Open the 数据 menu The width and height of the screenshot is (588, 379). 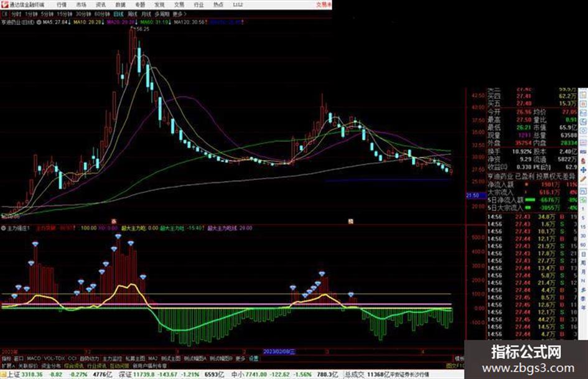coord(120,5)
